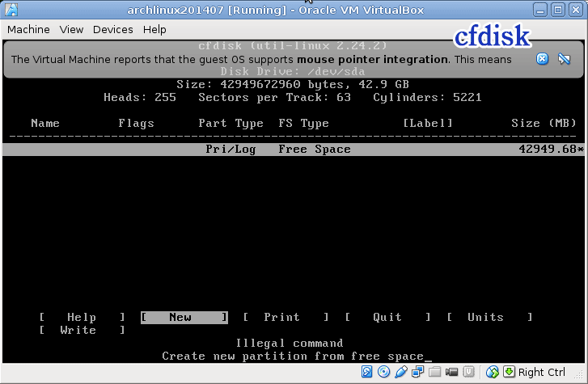Minimize the VirtualBox window

click(x=540, y=10)
